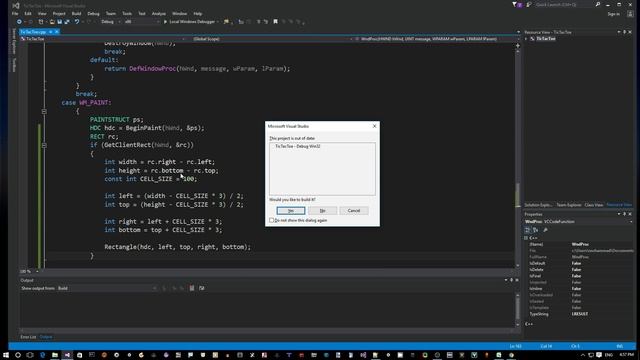Open the Show output from Build dropdown

coord(107,288)
